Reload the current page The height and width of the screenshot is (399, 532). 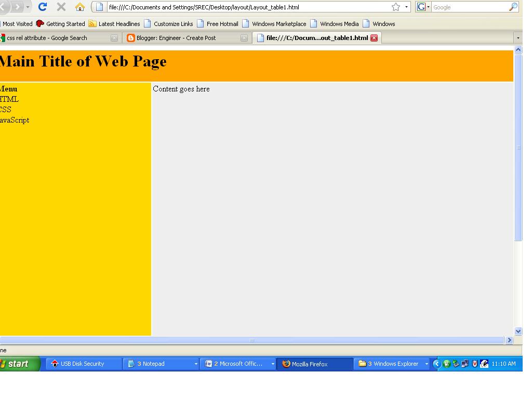coord(42,7)
